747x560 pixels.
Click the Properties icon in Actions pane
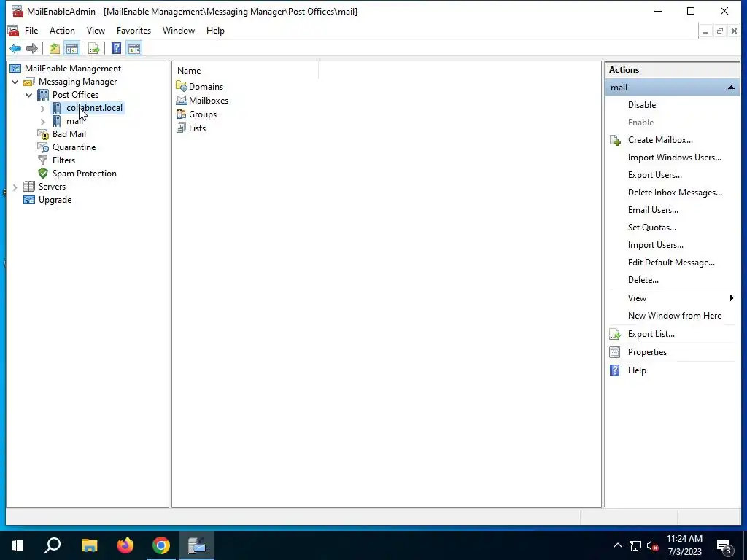615,352
